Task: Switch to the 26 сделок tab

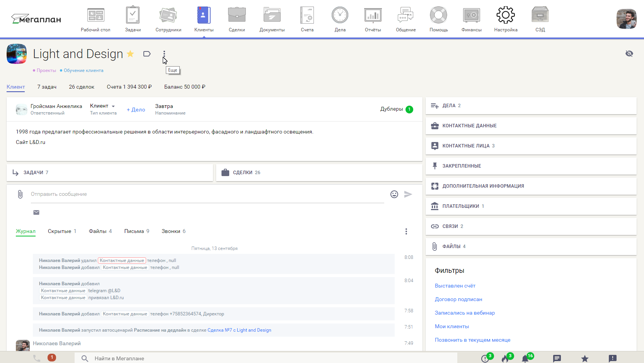Action: (x=82, y=87)
